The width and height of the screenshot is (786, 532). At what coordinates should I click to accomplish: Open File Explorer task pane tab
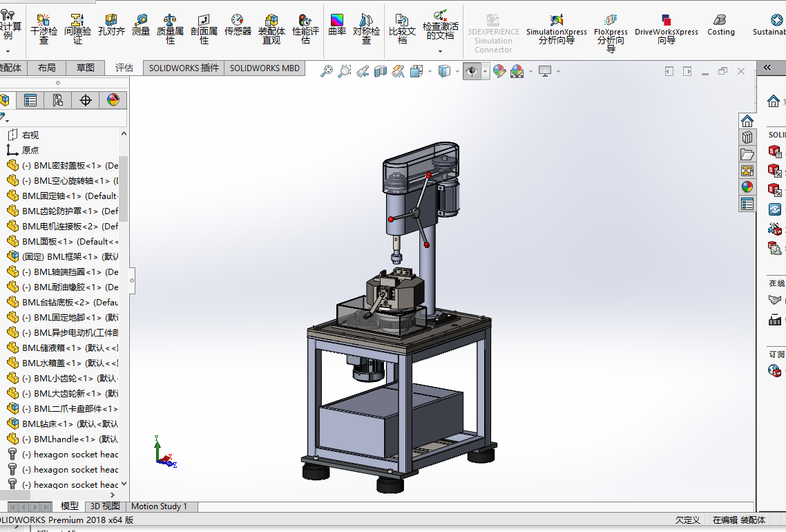point(747,154)
